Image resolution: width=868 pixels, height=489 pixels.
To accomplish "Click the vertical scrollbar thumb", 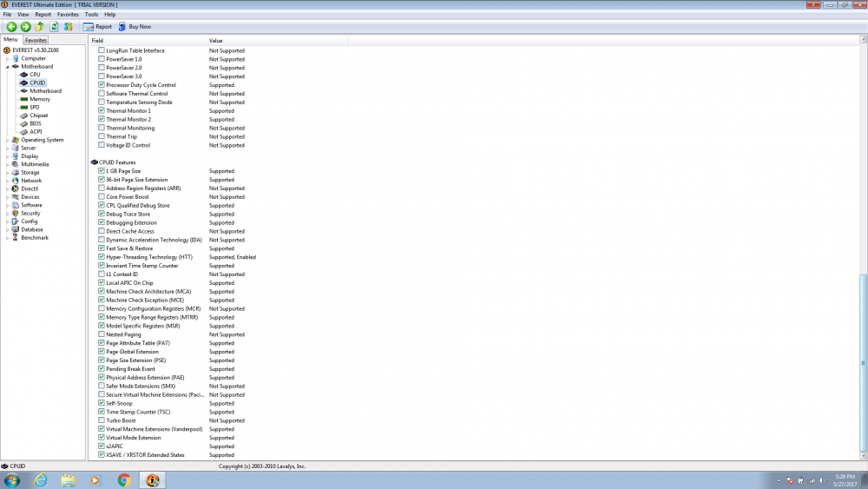I will click(863, 363).
